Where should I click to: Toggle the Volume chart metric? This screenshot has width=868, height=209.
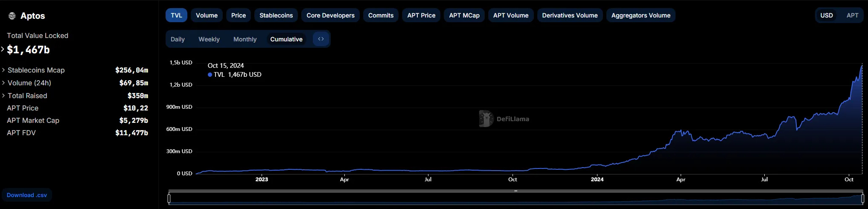(207, 15)
